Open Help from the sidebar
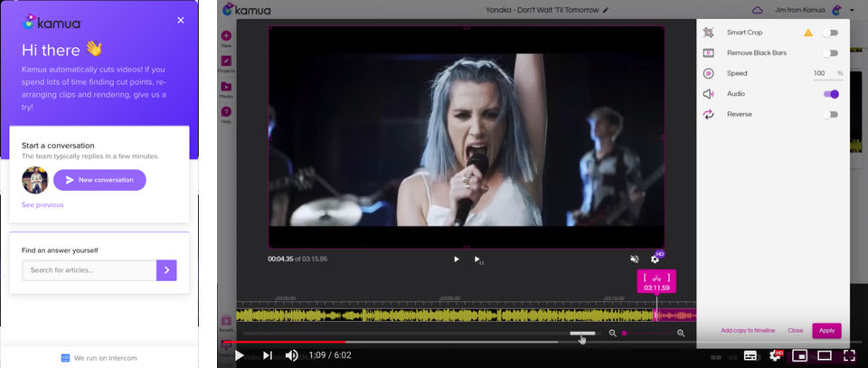The image size is (868, 368). tap(226, 115)
